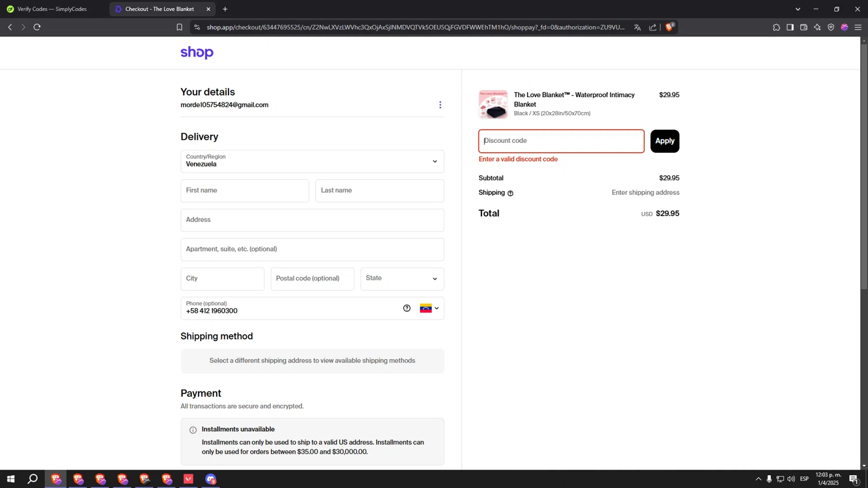Click the ESP language indicator

(804, 479)
